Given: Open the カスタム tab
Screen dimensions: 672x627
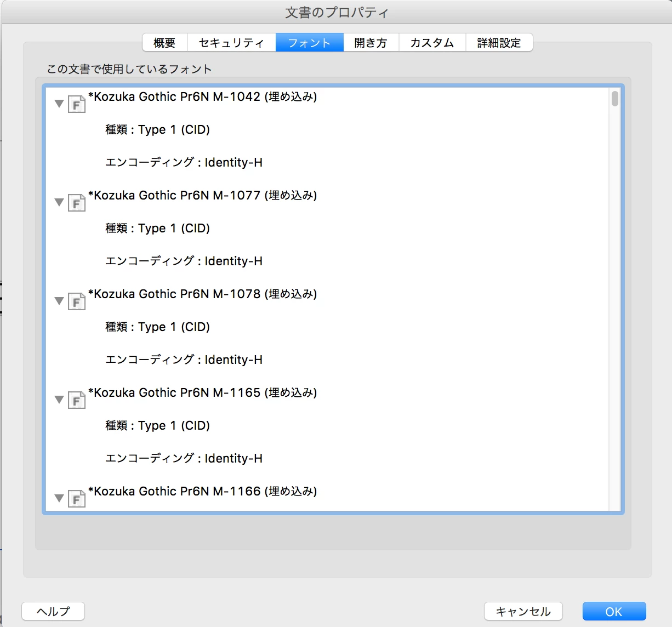Looking at the screenshot, I should point(432,42).
